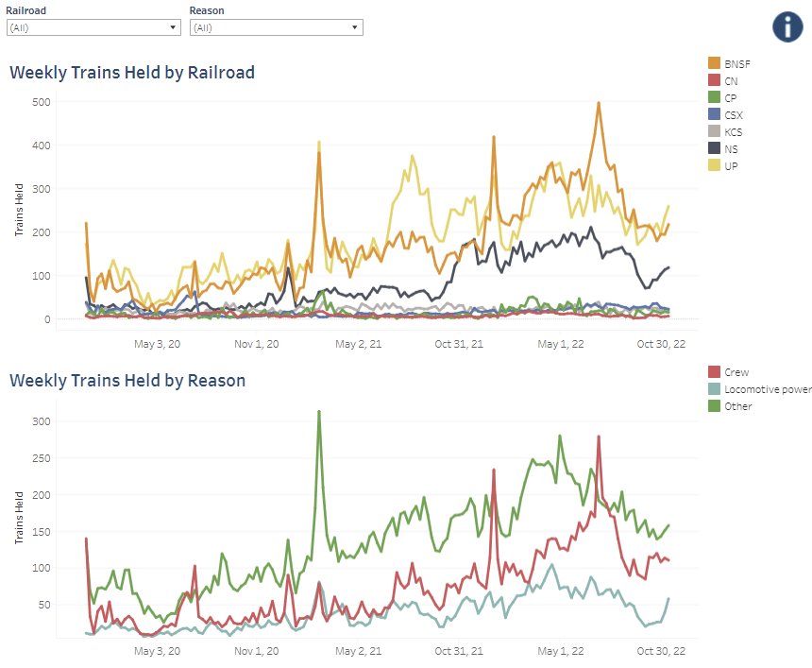Viewport: 812px width, 668px height.
Task: Highlight NS series via legend
Action: click(x=731, y=148)
